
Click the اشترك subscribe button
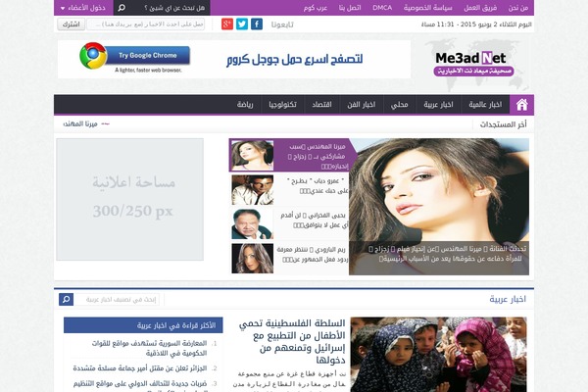pyautogui.click(x=71, y=24)
